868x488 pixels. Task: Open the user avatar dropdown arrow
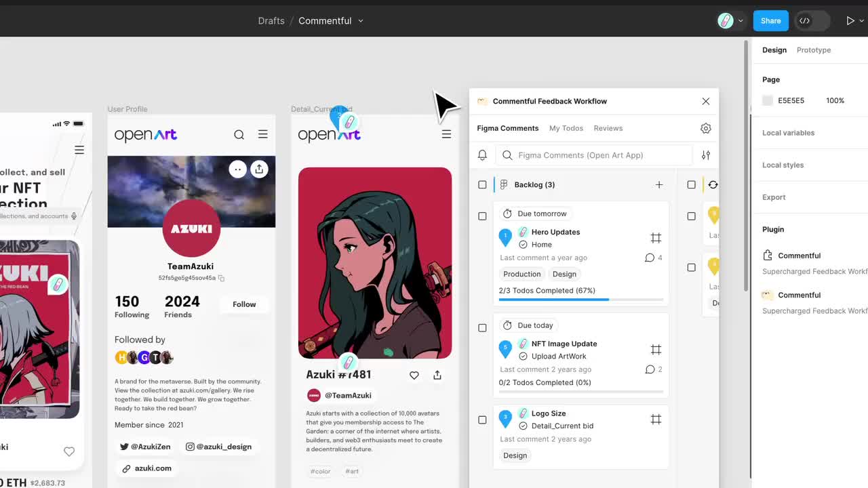[741, 21]
